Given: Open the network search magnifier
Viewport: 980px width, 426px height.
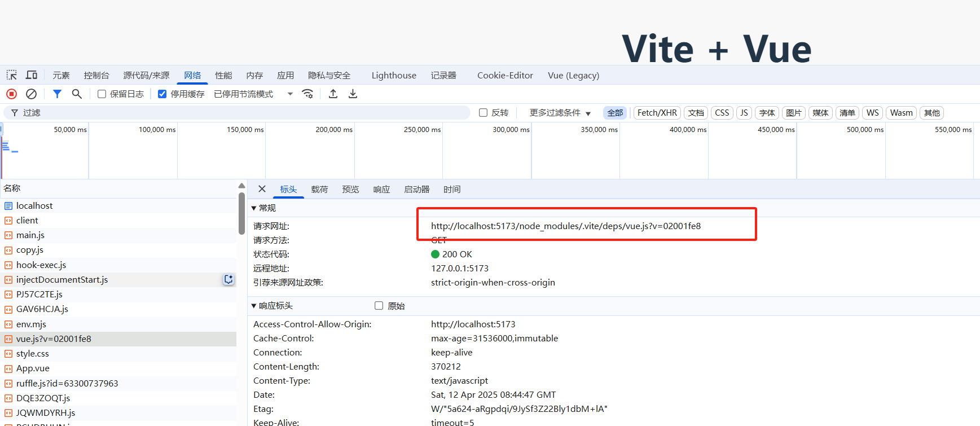Looking at the screenshot, I should 77,94.
